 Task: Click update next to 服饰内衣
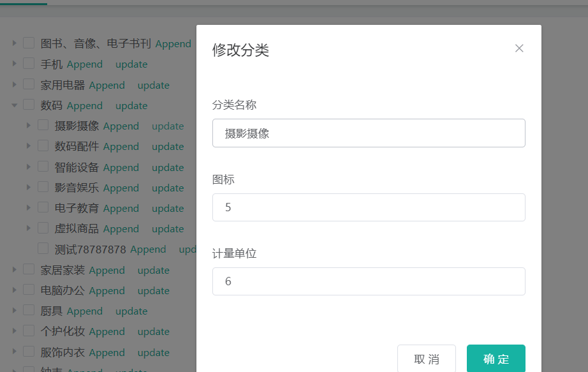[x=153, y=353]
